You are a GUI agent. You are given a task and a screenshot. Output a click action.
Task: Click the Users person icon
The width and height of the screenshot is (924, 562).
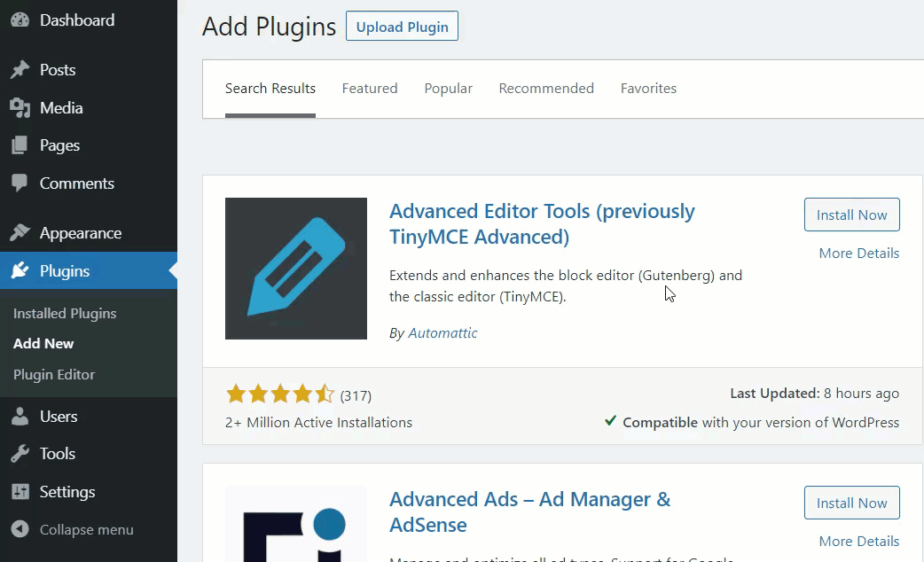click(20, 416)
